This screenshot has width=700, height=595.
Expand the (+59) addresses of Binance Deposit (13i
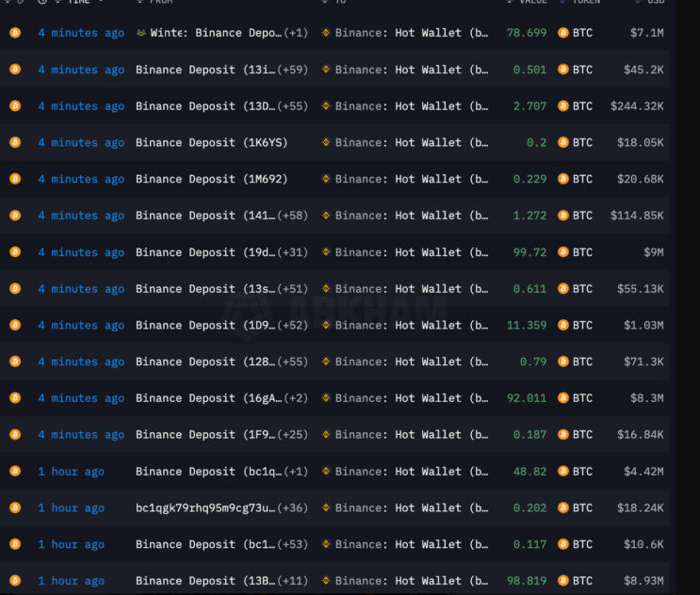click(x=293, y=70)
